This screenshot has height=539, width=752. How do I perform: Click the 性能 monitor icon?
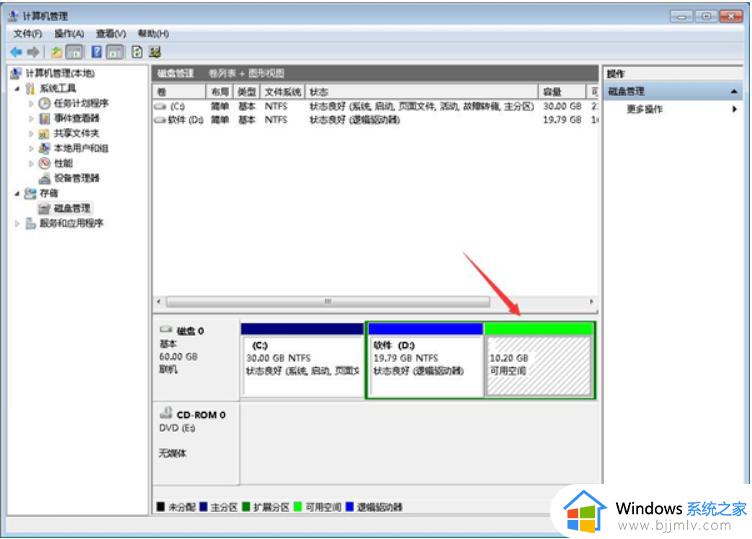tap(45, 163)
